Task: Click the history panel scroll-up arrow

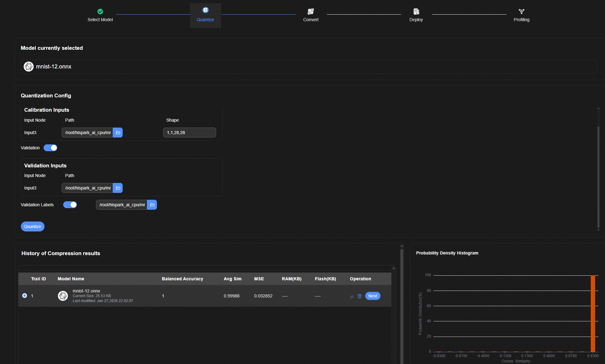Action: point(402,246)
